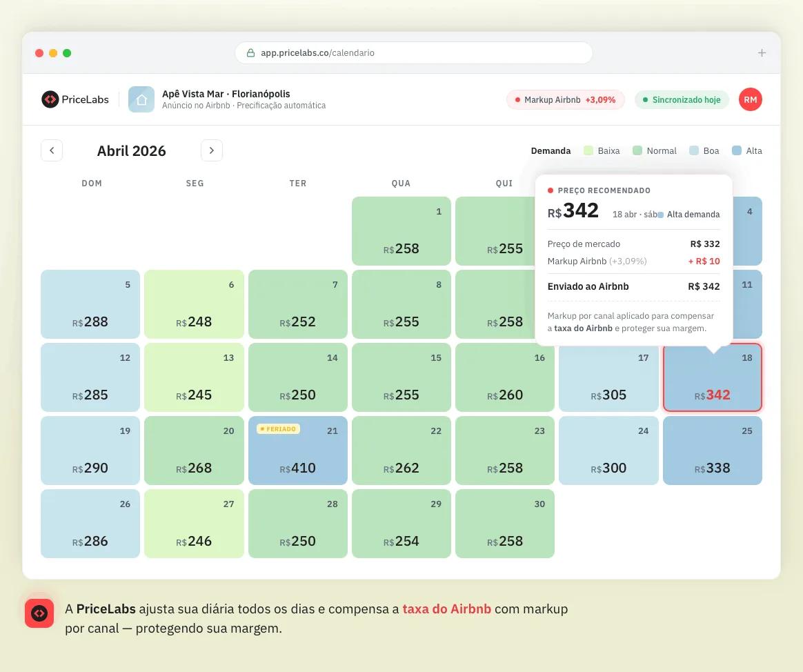Viewport: 803px width, 672px height.
Task: Click Abril 2026 month title
Action: click(132, 150)
